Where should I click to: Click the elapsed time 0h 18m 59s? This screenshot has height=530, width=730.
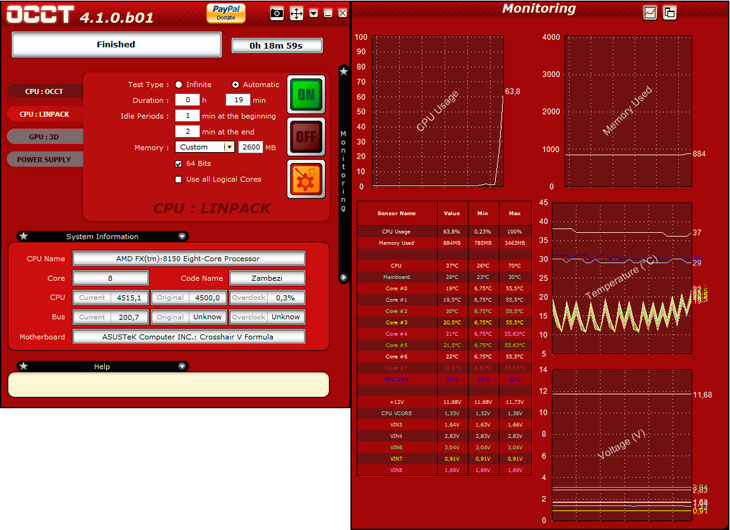[x=277, y=46]
